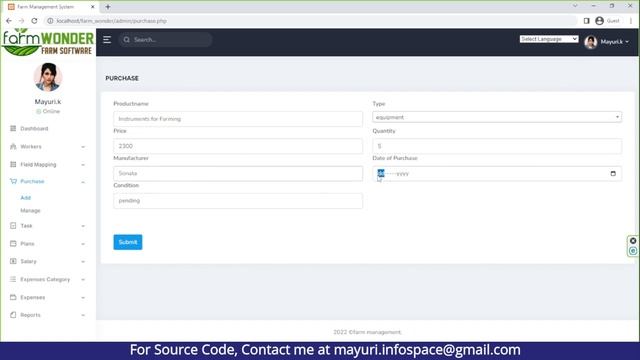Click the Expenses Category list icon
The width and height of the screenshot is (640, 360).
tap(13, 280)
